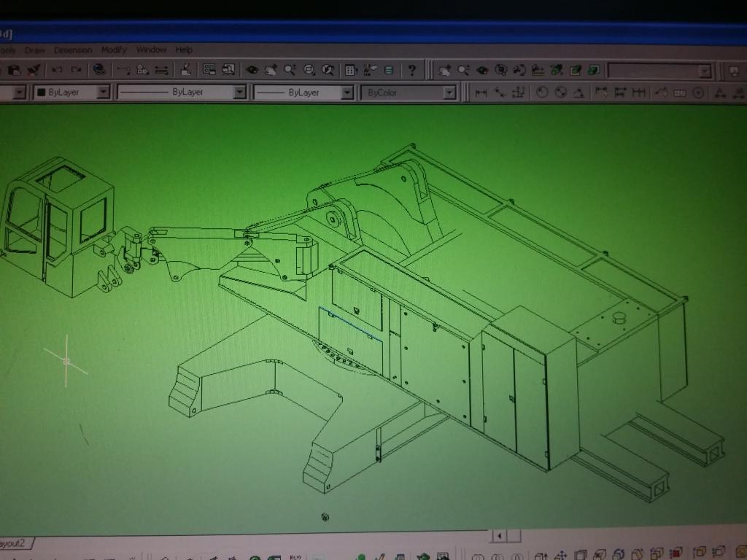Viewport: 747px width, 560px height.
Task: Click the Tracking temporary point icon
Action: [x=123, y=71]
